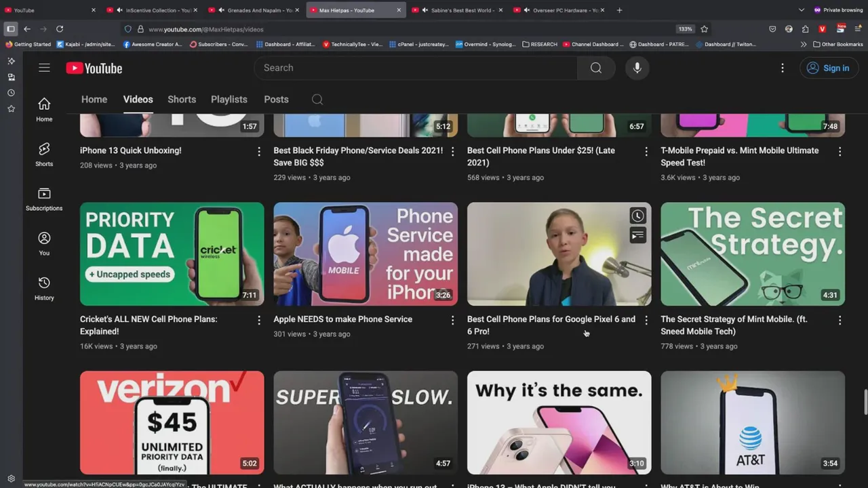Select the channel Videos tab
868x488 pixels.
pos(138,99)
